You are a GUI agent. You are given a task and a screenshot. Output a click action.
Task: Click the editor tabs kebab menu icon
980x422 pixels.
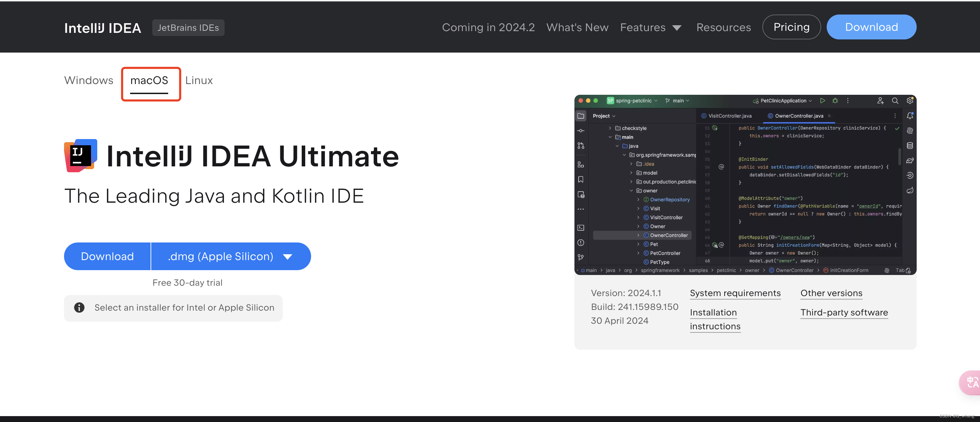(895, 116)
